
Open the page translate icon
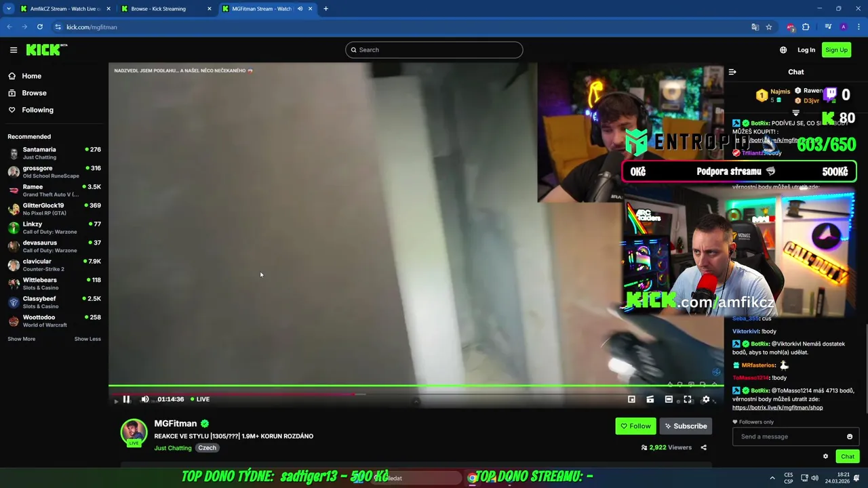(x=755, y=27)
